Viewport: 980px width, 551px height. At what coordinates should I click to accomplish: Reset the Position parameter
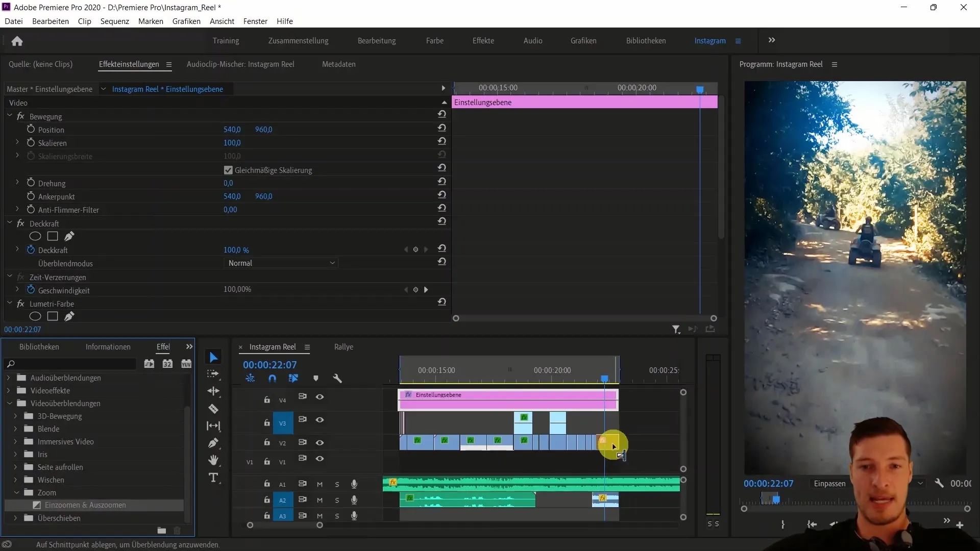point(442,128)
